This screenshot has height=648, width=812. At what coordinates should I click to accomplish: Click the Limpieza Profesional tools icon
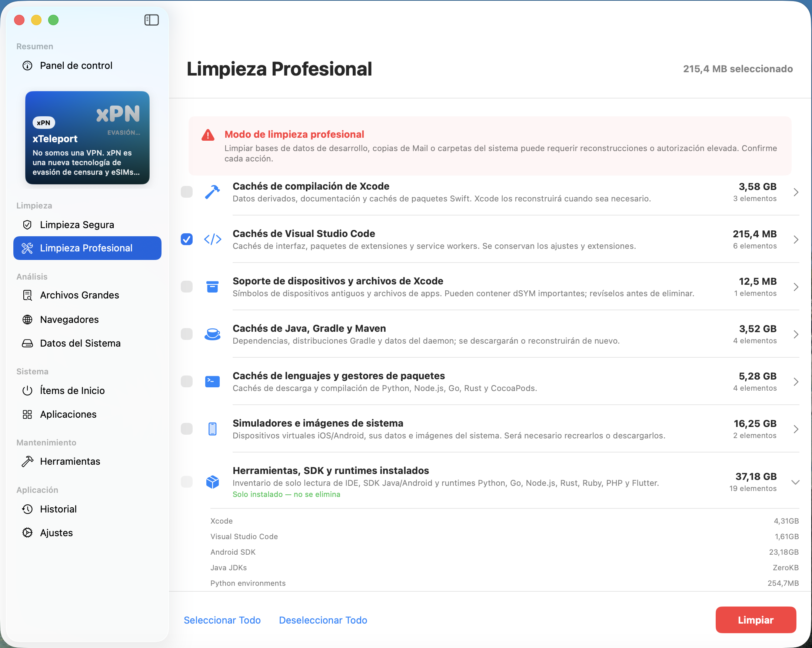27,248
